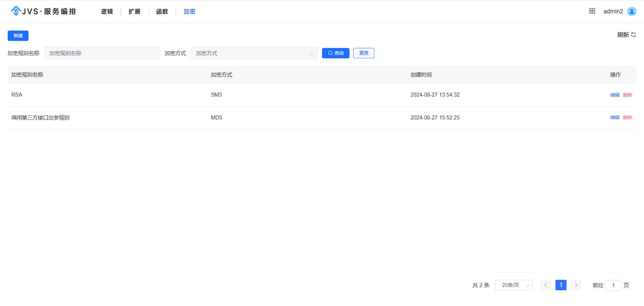This screenshot has width=644, height=306.
Task: Go to previous page arrow
Action: (x=546, y=285)
